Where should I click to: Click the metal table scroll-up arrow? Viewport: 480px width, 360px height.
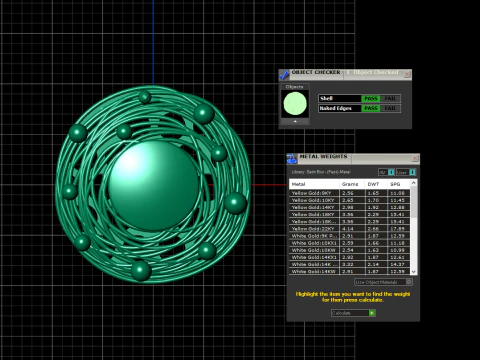click(414, 183)
